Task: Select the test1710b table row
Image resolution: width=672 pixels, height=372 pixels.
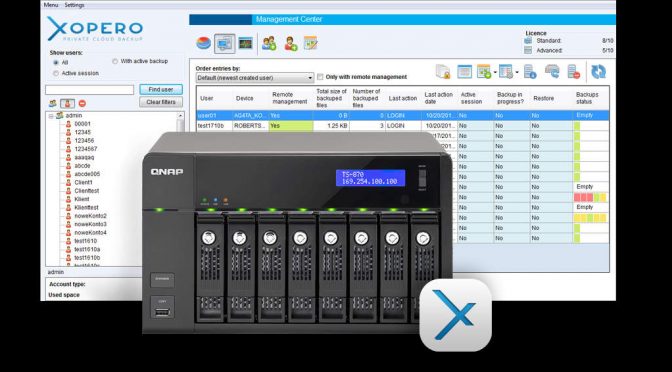Action: [402, 126]
